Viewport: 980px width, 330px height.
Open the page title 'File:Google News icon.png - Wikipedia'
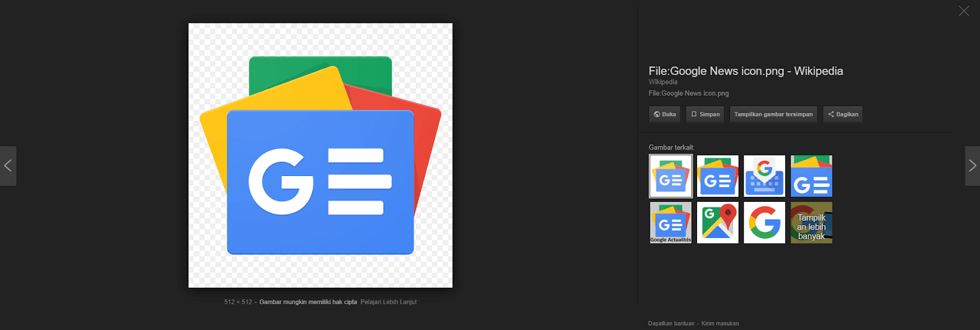pos(745,71)
